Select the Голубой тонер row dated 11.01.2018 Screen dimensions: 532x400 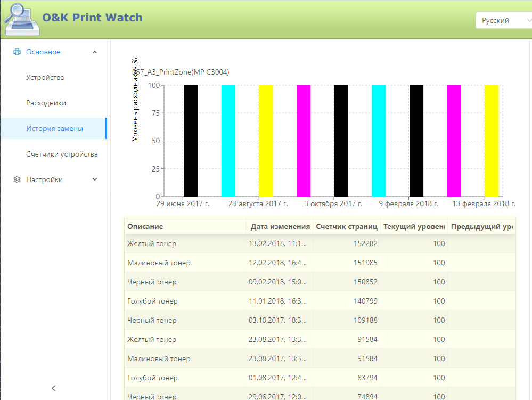pyautogui.click(x=320, y=301)
